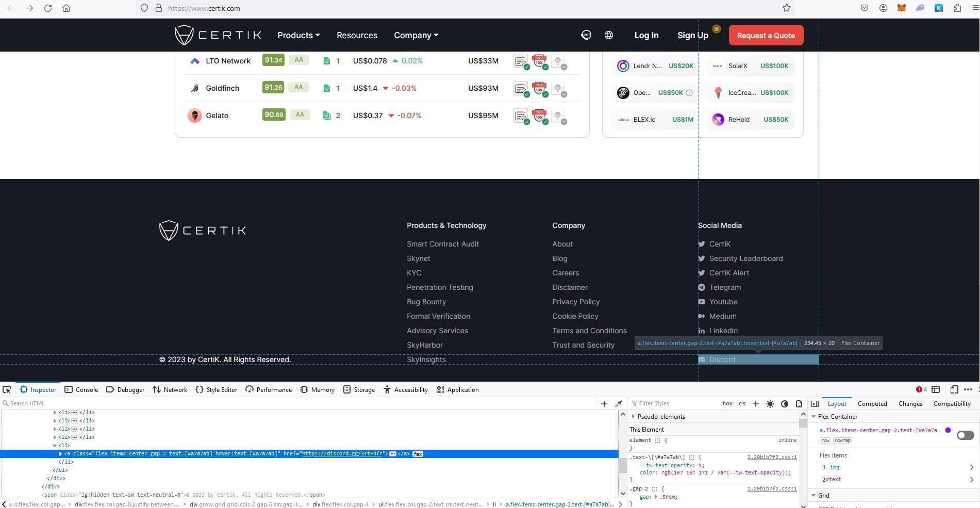Viewport: 980px width, 508px height.
Task: Bookmark this page with the star icon
Action: click(786, 8)
